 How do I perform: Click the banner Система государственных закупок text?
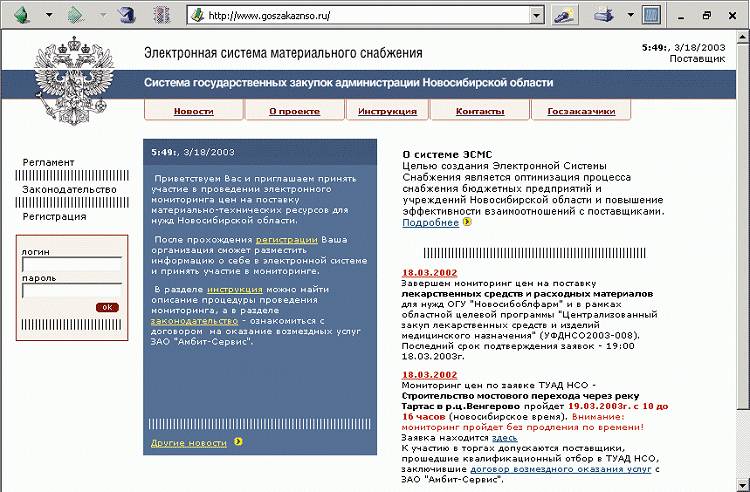coord(349,83)
